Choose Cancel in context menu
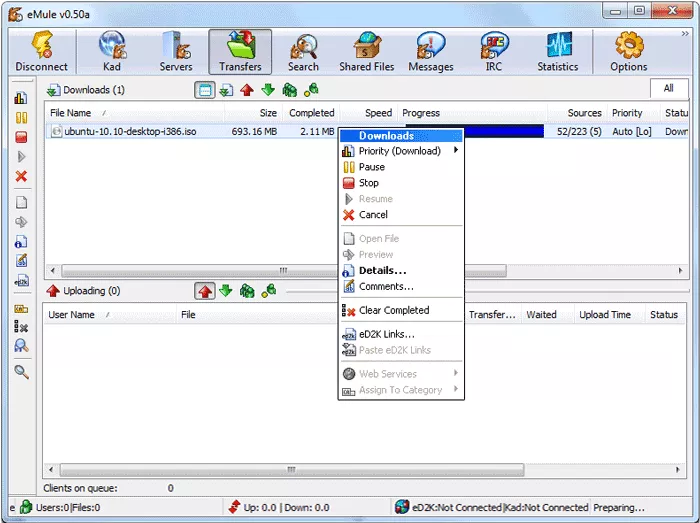The image size is (700, 523). [x=400, y=215]
